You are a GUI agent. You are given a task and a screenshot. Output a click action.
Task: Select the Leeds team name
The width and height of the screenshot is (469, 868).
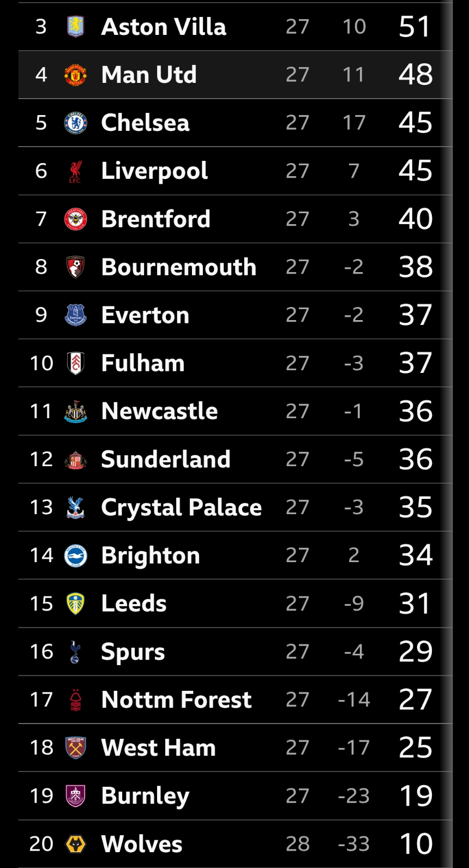(134, 604)
